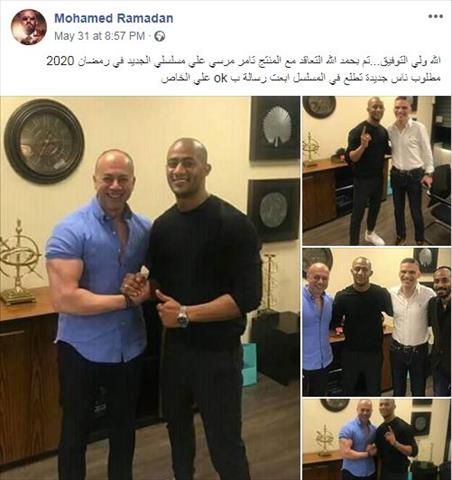
Task: Click the raised finger in top-right photo
Action: tap(364, 135)
